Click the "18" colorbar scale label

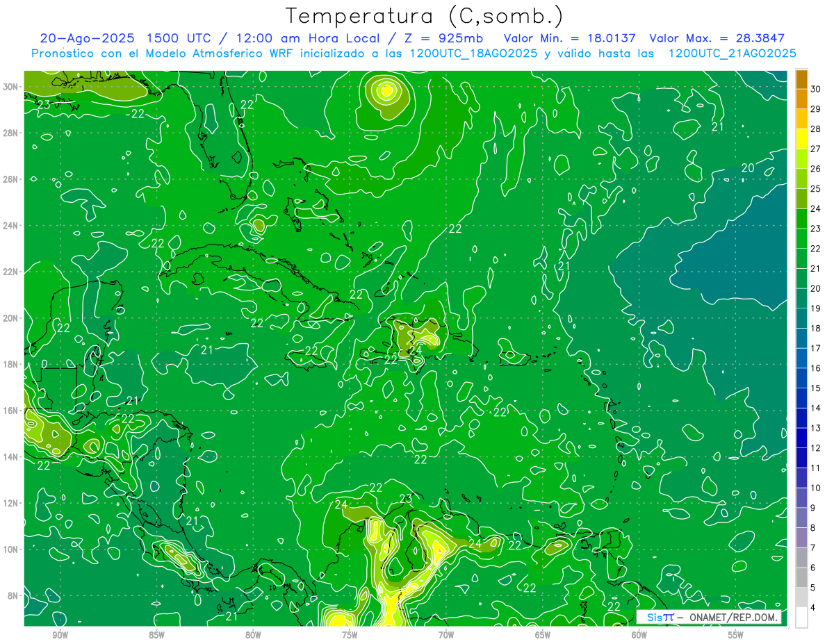click(815, 329)
